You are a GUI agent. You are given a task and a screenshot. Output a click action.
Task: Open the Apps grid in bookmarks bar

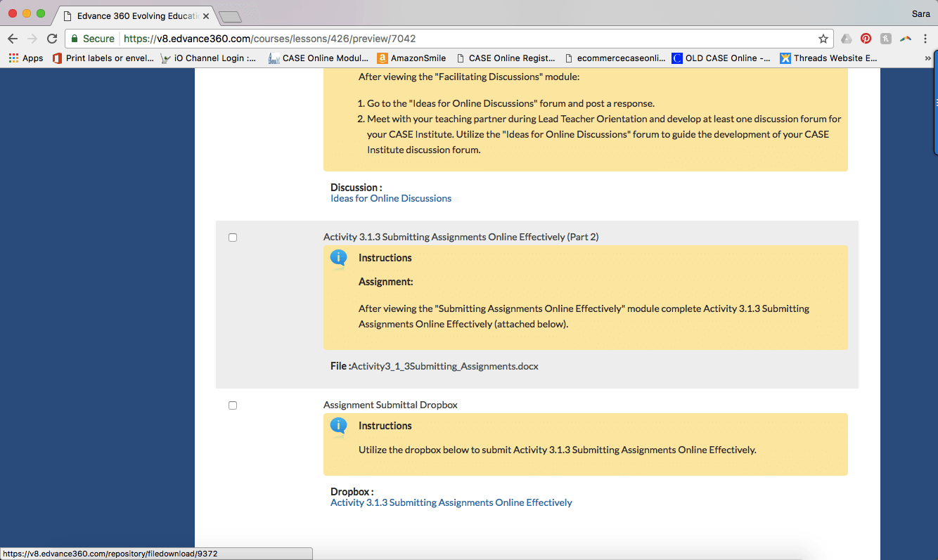[25, 58]
